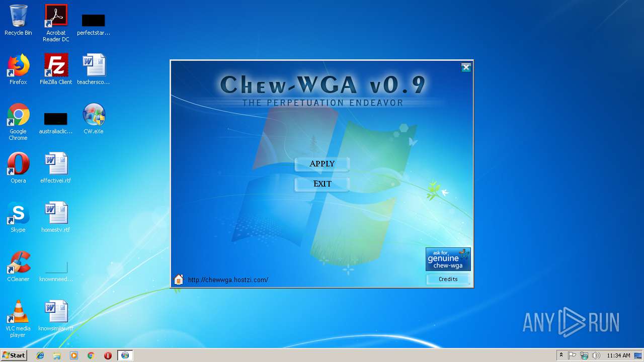Launch Opera from the taskbar
This screenshot has width=644, height=362.
click(x=108, y=355)
